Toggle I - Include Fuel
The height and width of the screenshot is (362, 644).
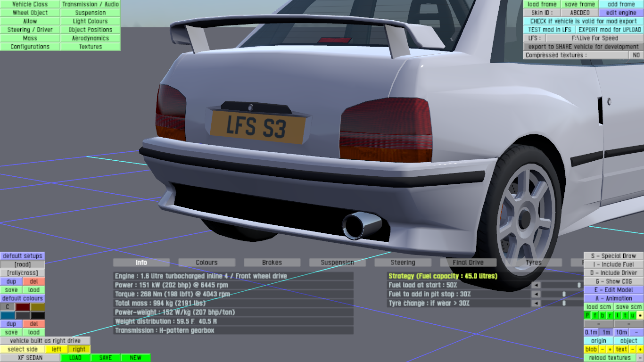[614, 264]
